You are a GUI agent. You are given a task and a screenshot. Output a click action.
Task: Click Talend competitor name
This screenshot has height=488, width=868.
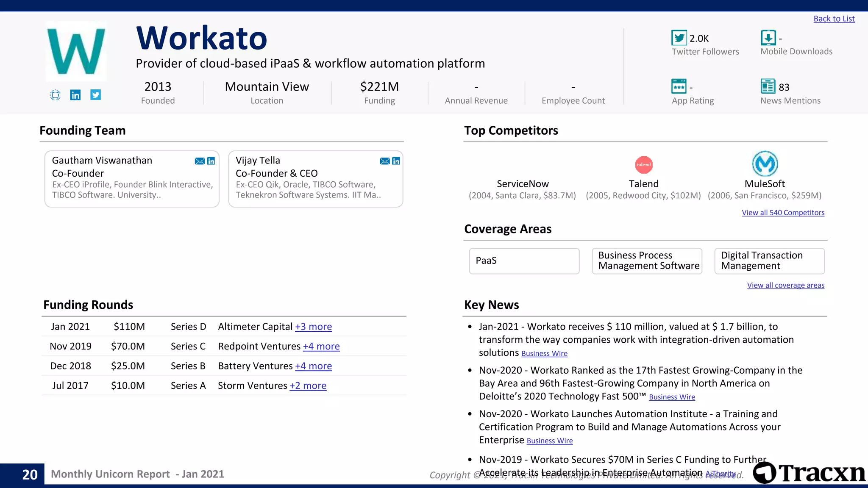644,184
